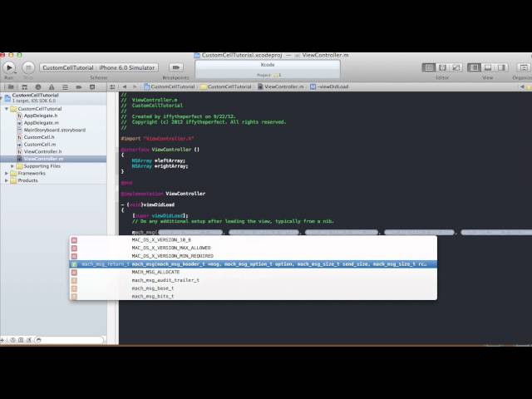The width and height of the screenshot is (532, 399).
Task: Show the Debug navigator tab
Action: tap(65, 86)
